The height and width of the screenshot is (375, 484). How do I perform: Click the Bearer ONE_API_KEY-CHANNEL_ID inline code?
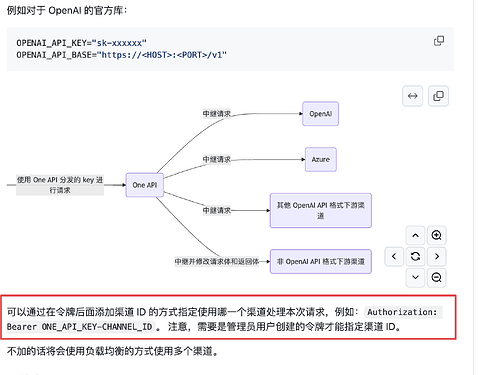click(79, 327)
